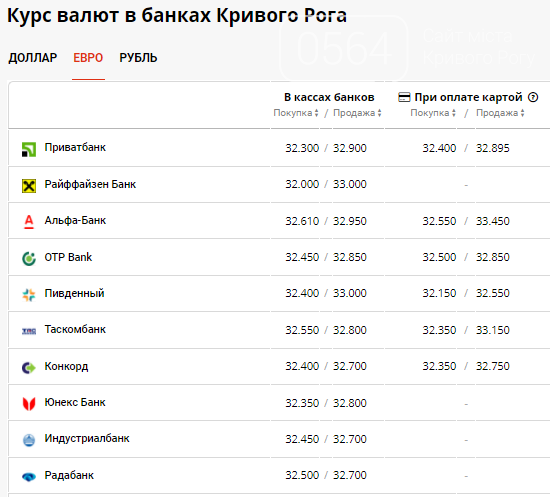Screen dimensions: 550x497
Task: Switch to the ДОЛЛАР tab
Action: point(33,58)
